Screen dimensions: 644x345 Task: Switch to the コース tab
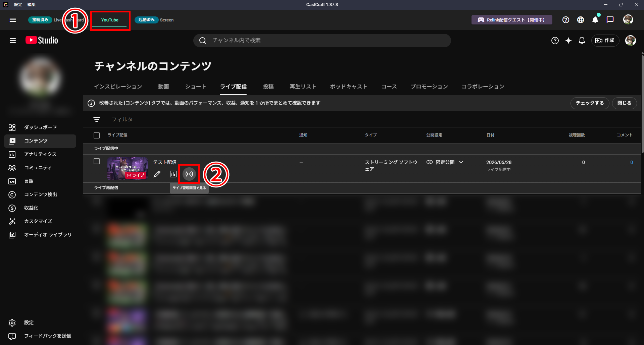pyautogui.click(x=389, y=87)
